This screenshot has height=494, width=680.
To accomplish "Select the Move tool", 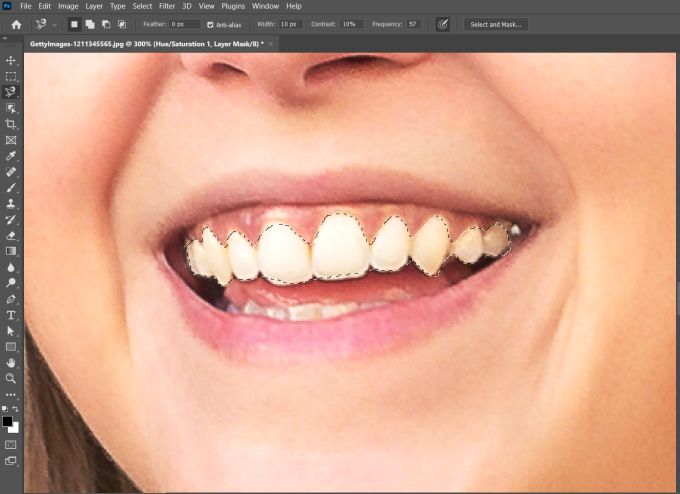I will [x=11, y=60].
